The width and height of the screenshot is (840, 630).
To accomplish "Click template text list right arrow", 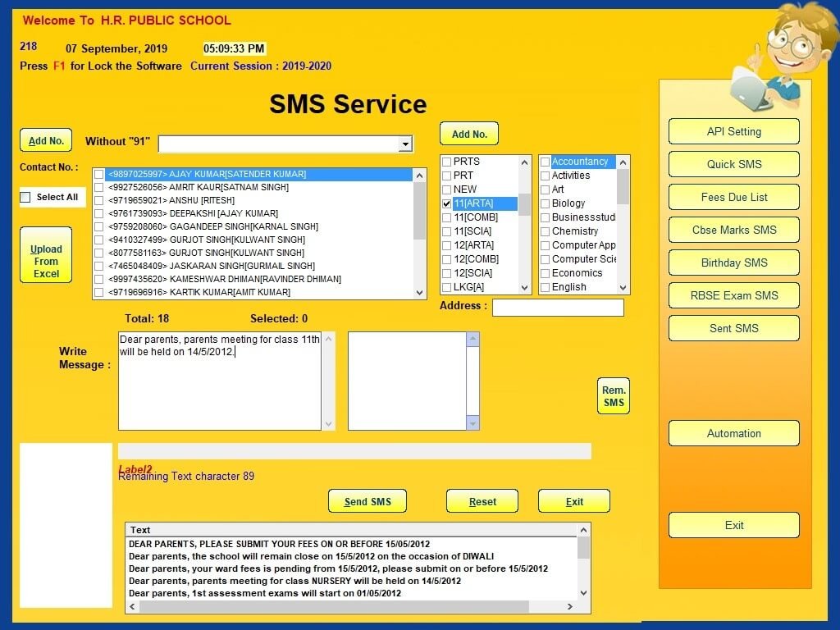I will pos(570,606).
